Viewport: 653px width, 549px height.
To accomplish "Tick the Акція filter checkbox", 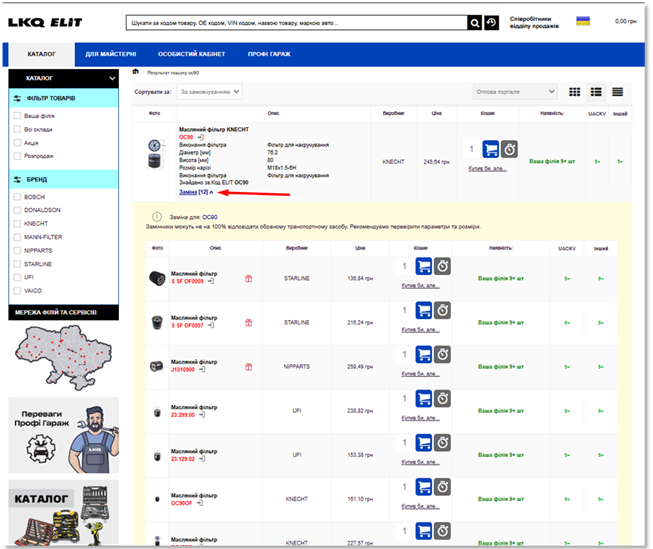I will tap(17, 143).
